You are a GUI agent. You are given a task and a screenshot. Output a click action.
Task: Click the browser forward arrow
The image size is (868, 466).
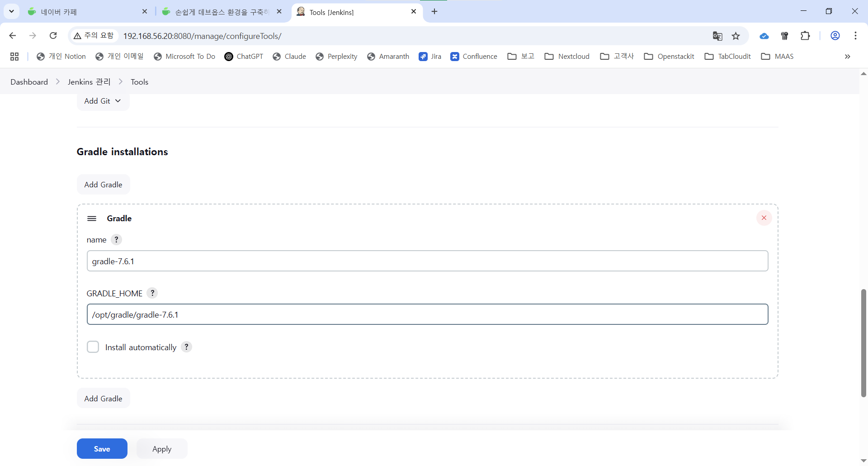[x=33, y=36]
